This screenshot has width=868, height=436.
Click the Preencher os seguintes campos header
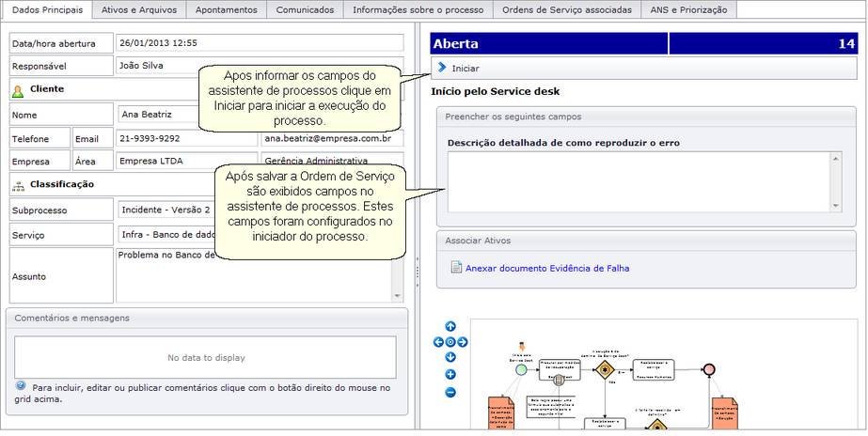tap(646, 117)
